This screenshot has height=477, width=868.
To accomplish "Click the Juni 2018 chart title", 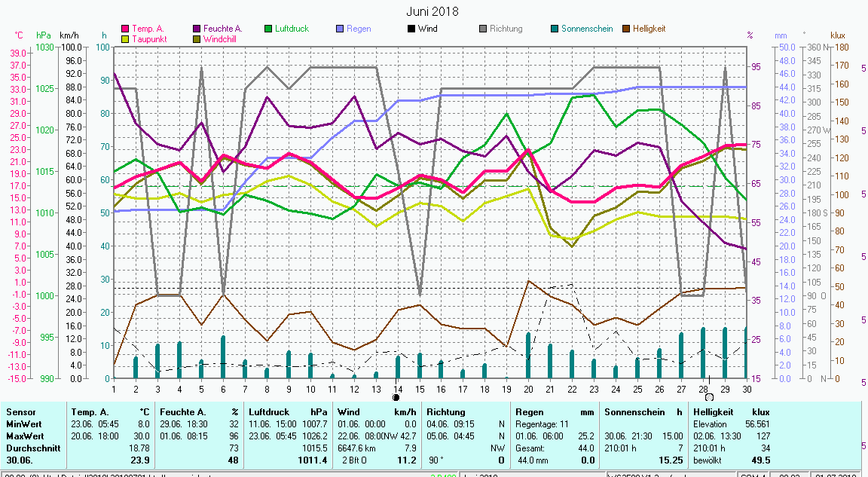I will [x=432, y=11].
